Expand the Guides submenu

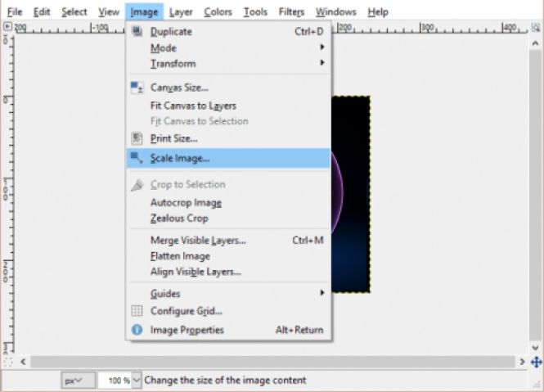pyautogui.click(x=228, y=294)
